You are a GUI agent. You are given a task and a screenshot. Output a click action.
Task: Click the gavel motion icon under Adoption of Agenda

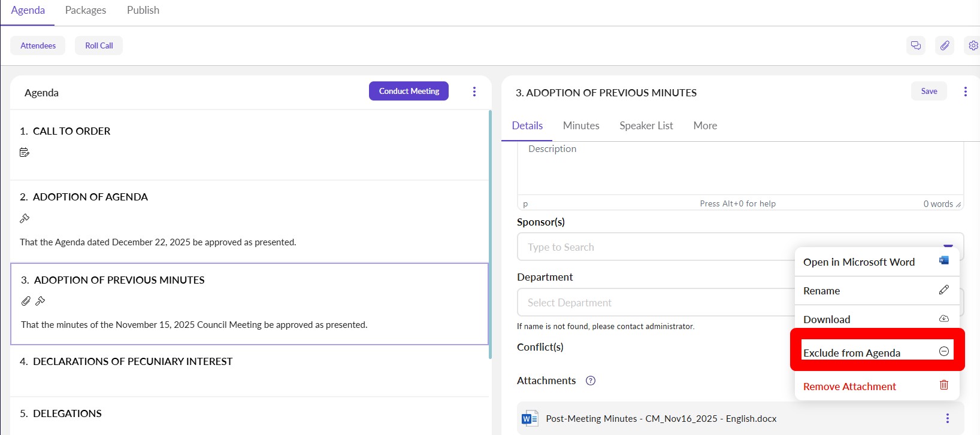point(25,218)
